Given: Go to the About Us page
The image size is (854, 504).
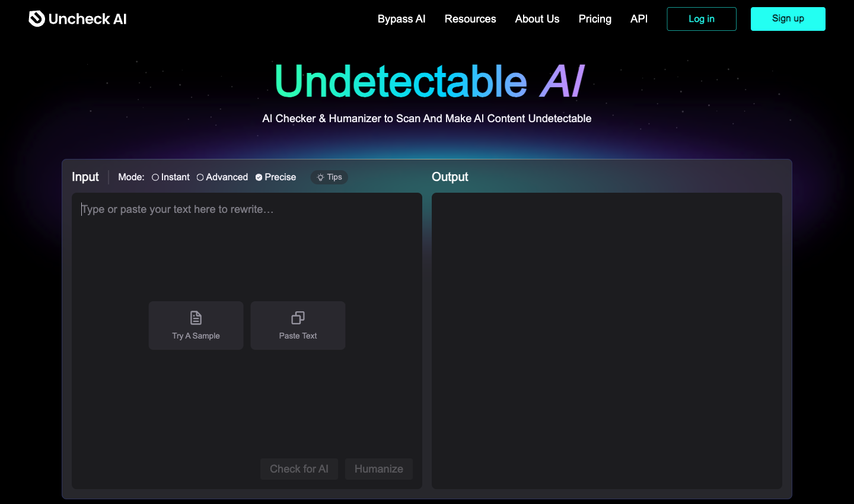Looking at the screenshot, I should click(x=537, y=19).
